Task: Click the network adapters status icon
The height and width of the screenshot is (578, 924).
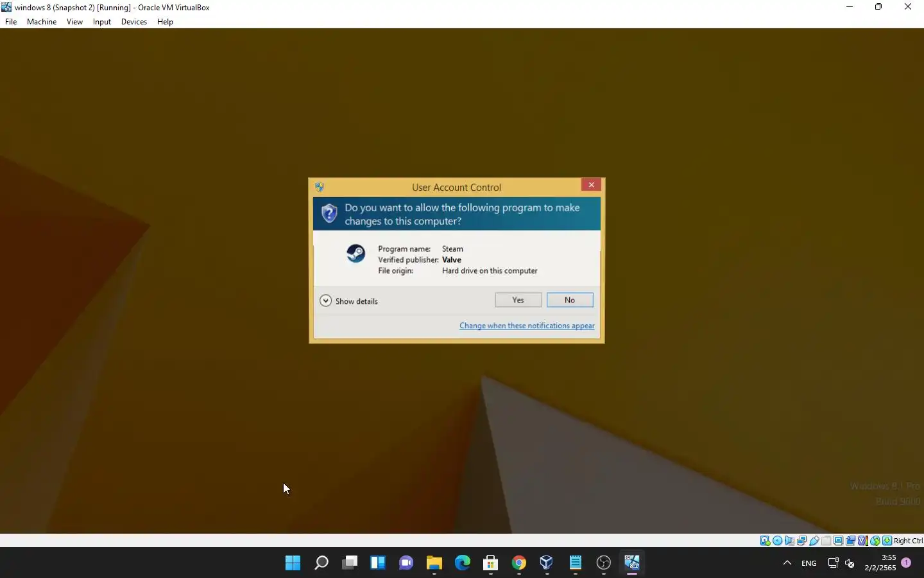Action: click(x=801, y=541)
